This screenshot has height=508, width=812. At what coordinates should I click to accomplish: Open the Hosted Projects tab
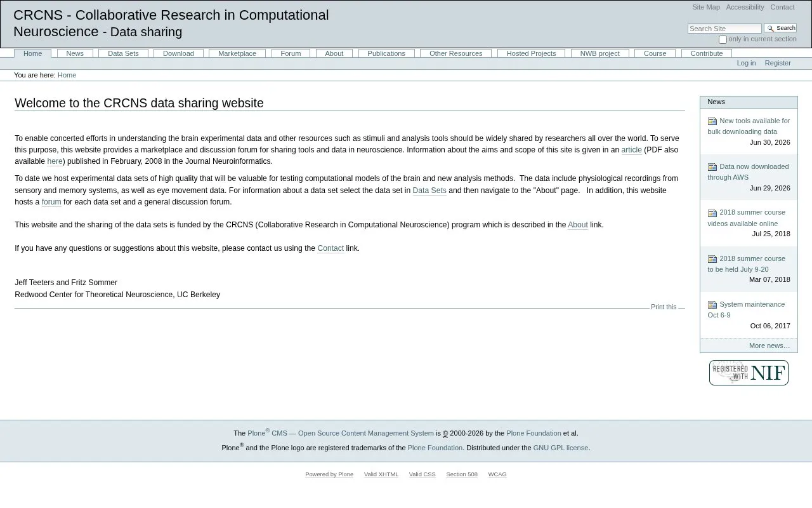click(x=531, y=53)
